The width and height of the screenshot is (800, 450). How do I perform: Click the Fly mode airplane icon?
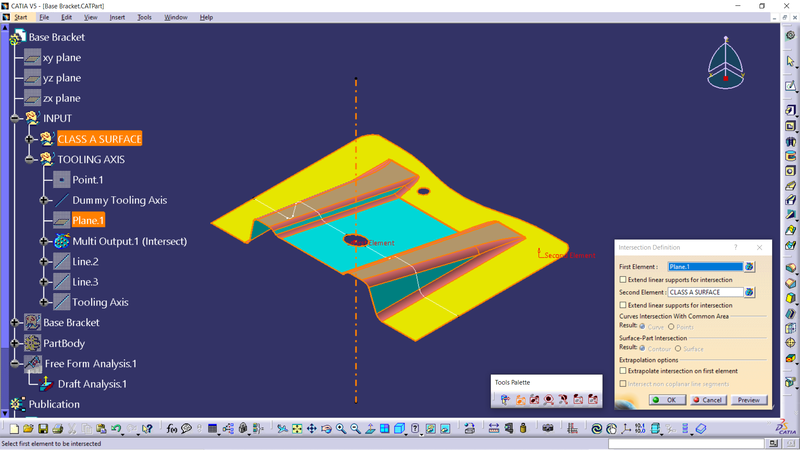click(x=282, y=429)
